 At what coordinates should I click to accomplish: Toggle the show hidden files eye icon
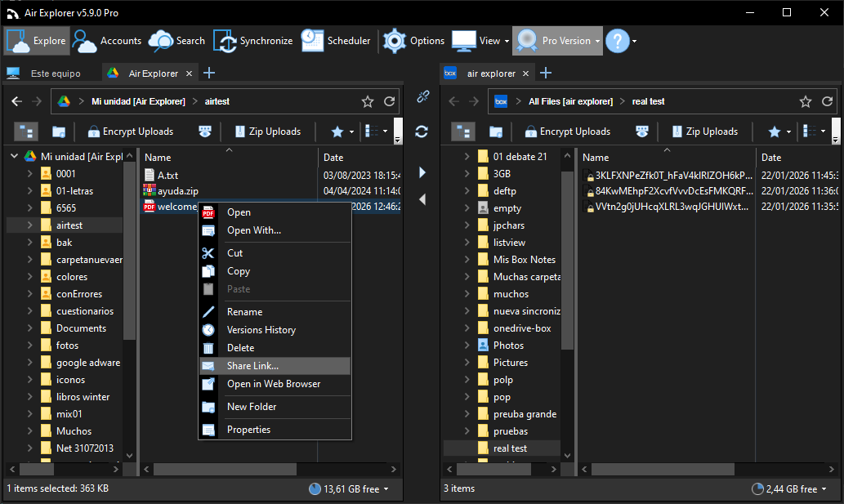click(x=206, y=132)
